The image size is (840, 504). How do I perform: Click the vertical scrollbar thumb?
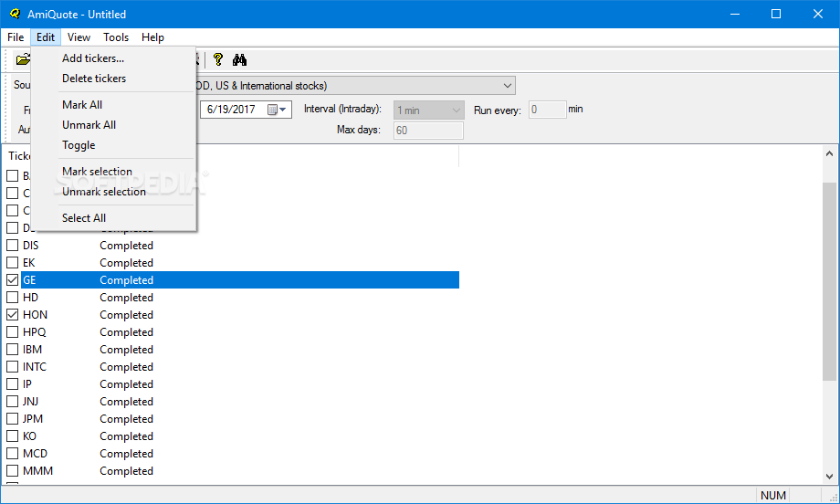pos(829,282)
